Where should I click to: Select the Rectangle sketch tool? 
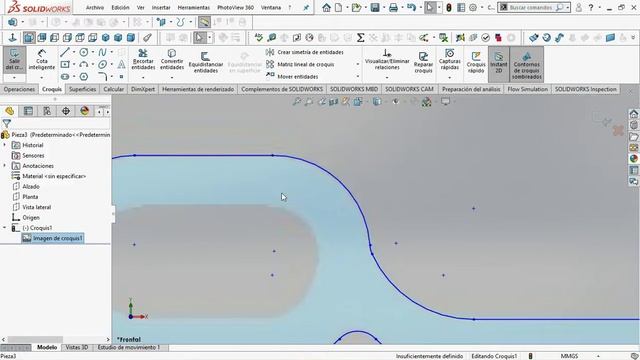64,64
